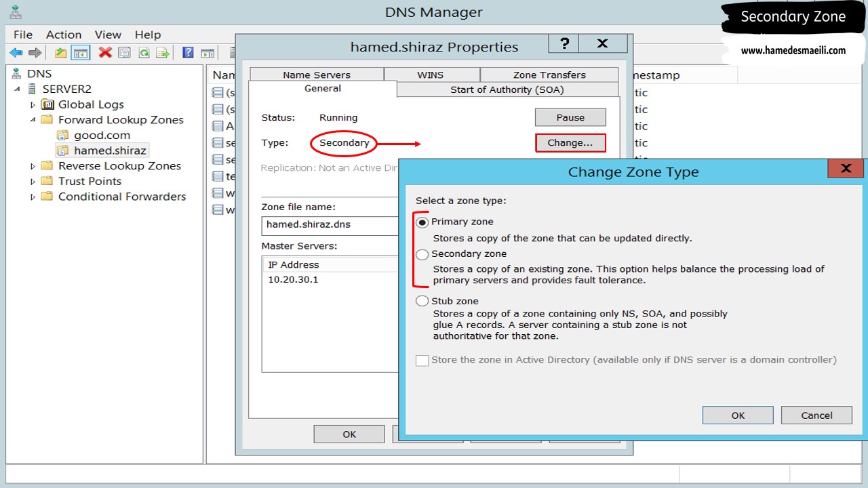
Task: Select the Reverse Lookup Zones tree item
Action: tap(119, 165)
